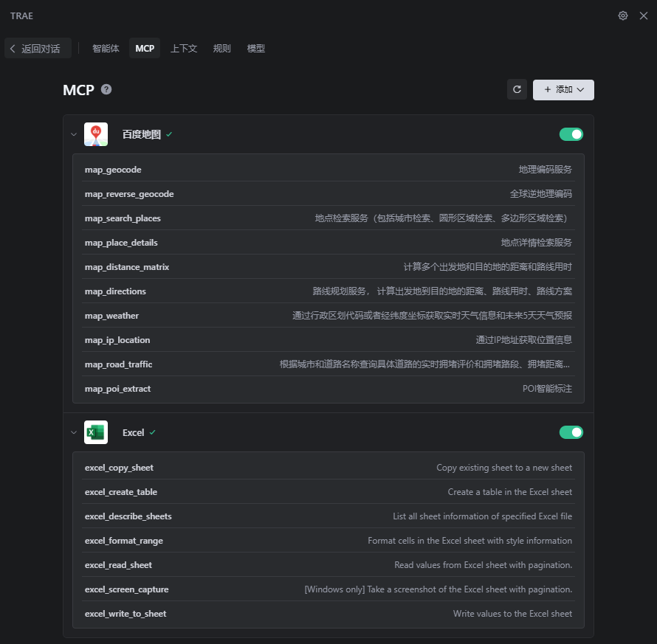This screenshot has height=644, width=657.
Task: Click the 百度地图 server name
Action: (x=142, y=134)
